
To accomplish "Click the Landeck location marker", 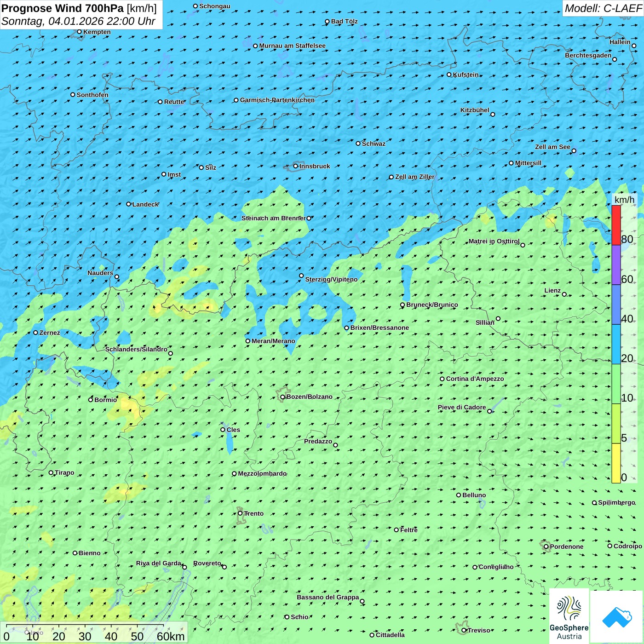I will pyautogui.click(x=129, y=204).
